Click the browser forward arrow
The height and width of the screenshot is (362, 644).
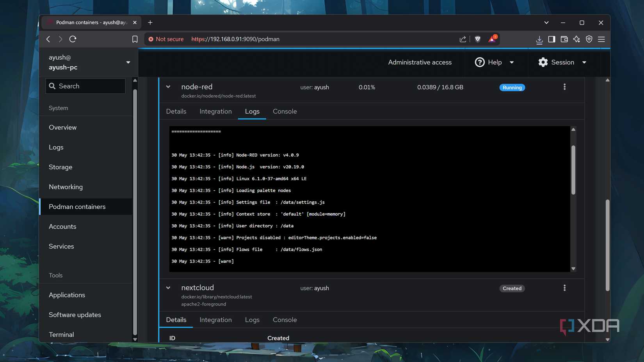pyautogui.click(x=60, y=39)
